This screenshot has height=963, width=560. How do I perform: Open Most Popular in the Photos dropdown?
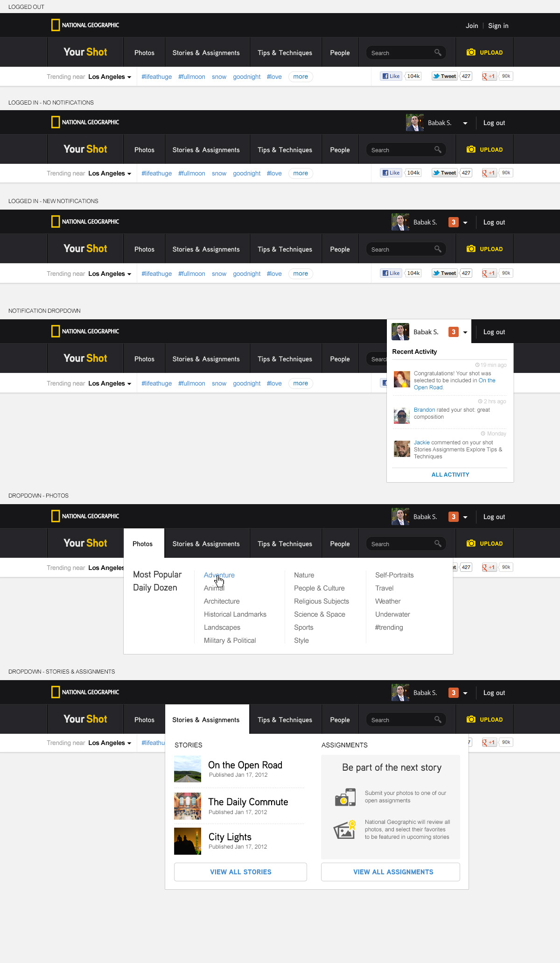(x=157, y=575)
